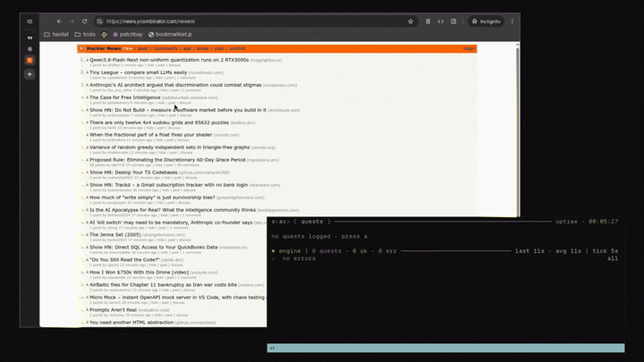Click the address bar URL field
Viewport: 644px width, 362px height.
point(255,21)
